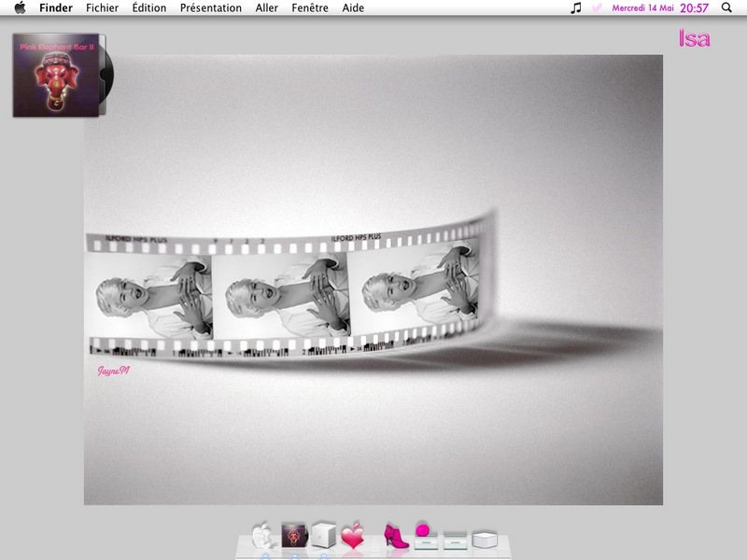Open the Présentation menu

(211, 7)
